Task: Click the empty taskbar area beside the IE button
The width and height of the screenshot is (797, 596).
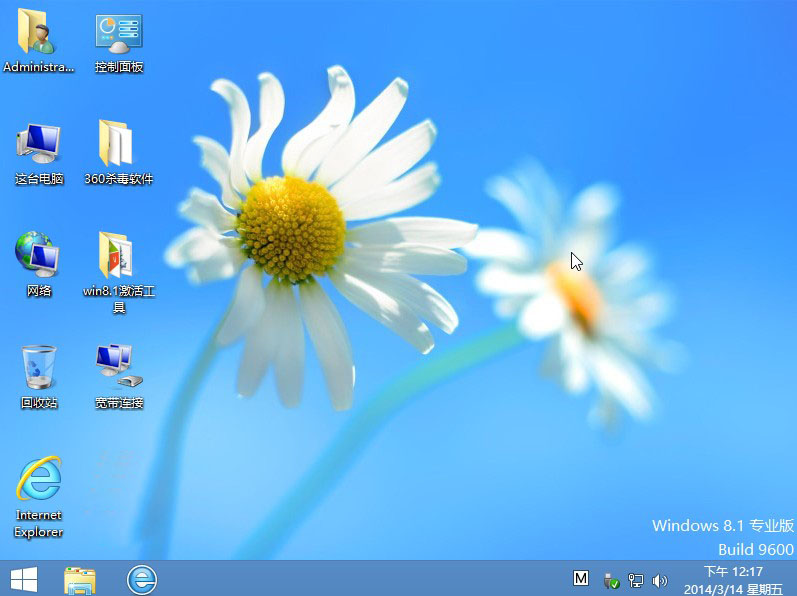Action: pos(350,578)
